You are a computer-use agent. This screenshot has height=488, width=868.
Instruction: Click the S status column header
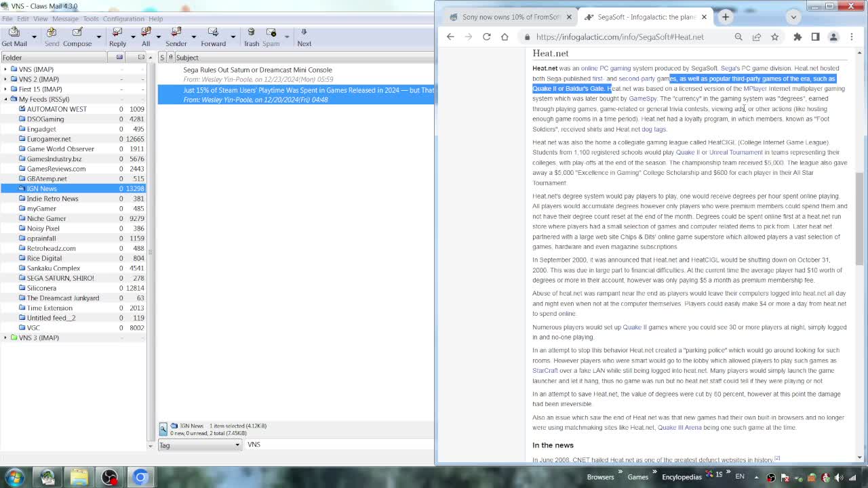(161, 58)
